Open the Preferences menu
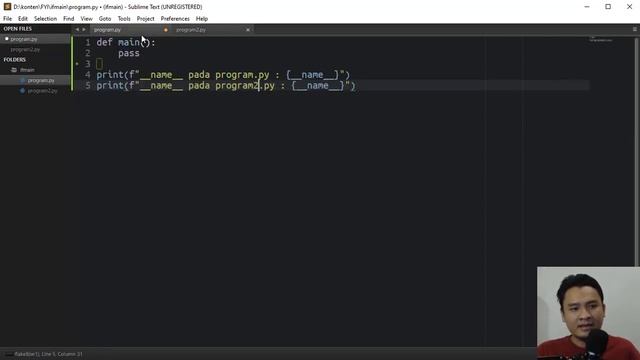Screen dimensions: 640x360 pyautogui.click(x=175, y=19)
